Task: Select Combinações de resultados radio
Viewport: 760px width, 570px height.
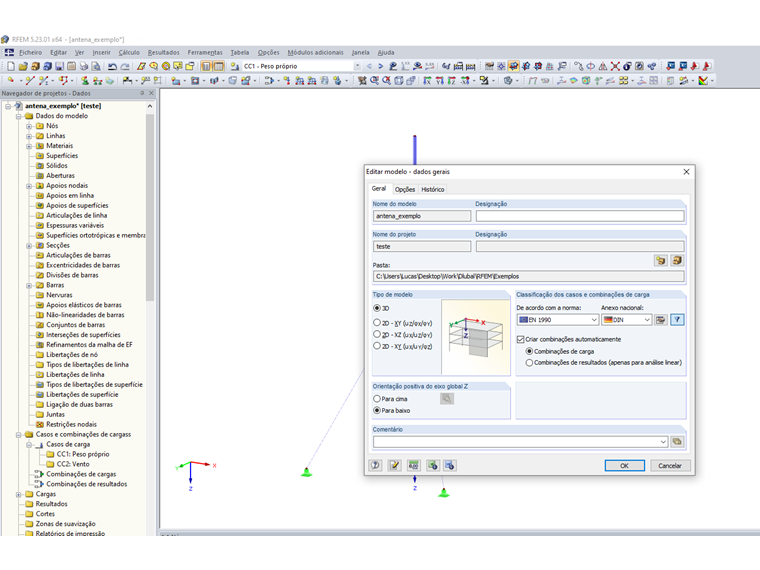Action: coord(529,363)
